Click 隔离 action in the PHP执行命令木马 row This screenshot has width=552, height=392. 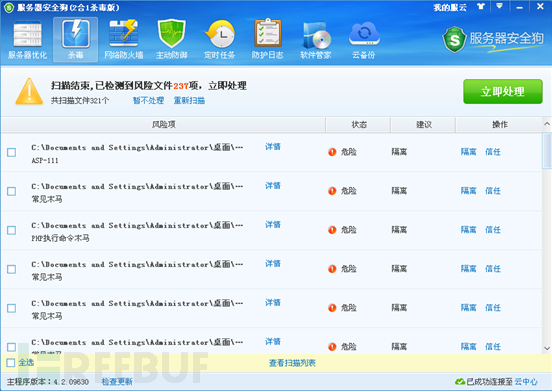tap(469, 230)
